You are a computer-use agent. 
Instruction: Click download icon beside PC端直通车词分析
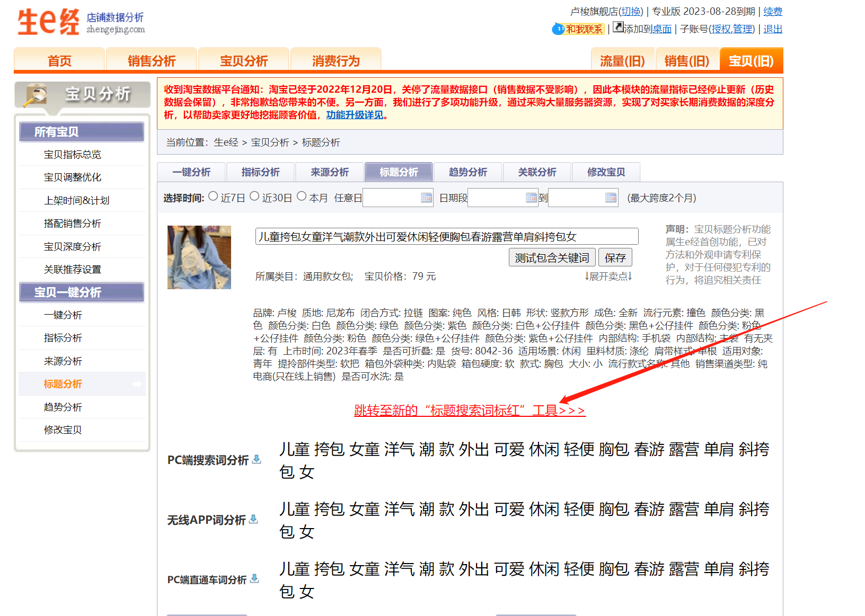(254, 578)
